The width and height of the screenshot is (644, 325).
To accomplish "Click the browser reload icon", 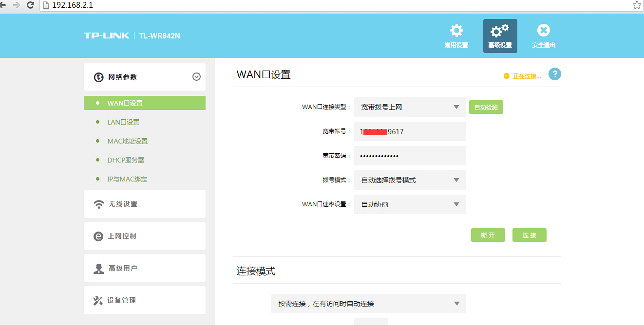I will coord(30,5).
